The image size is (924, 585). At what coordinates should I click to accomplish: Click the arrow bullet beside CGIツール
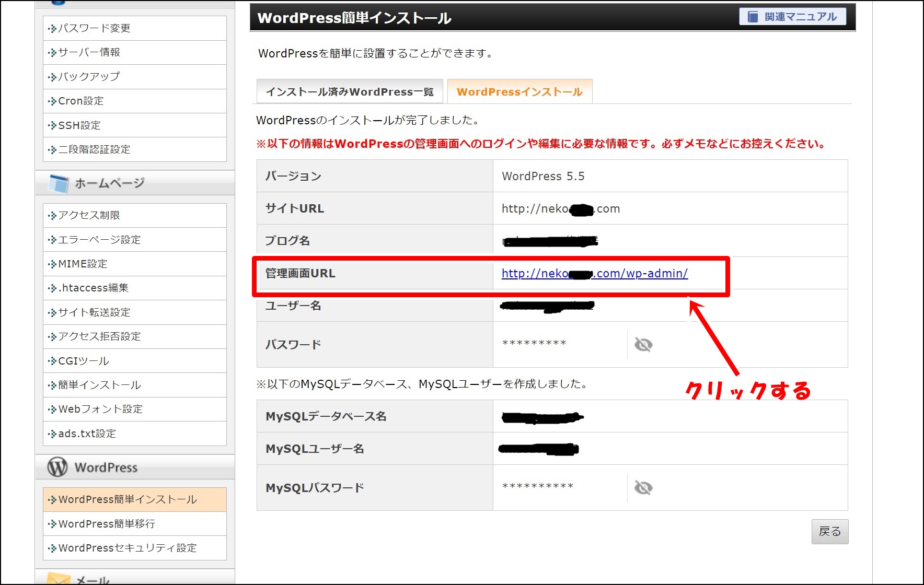(52, 361)
